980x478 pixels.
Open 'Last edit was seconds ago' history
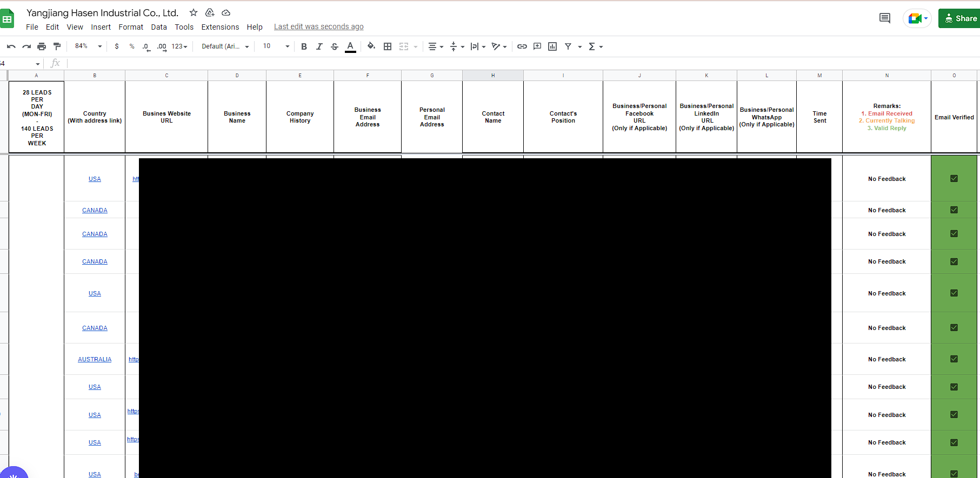coord(318,27)
